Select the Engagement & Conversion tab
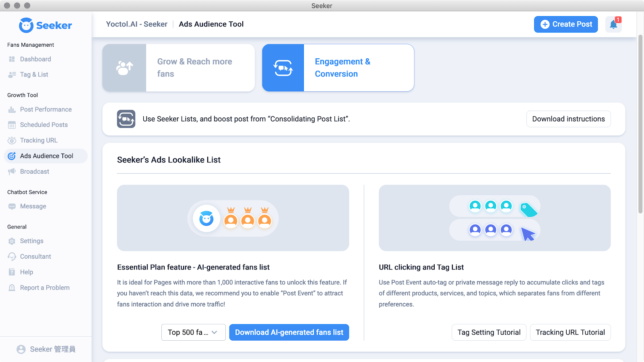The image size is (644, 362). 338,68
